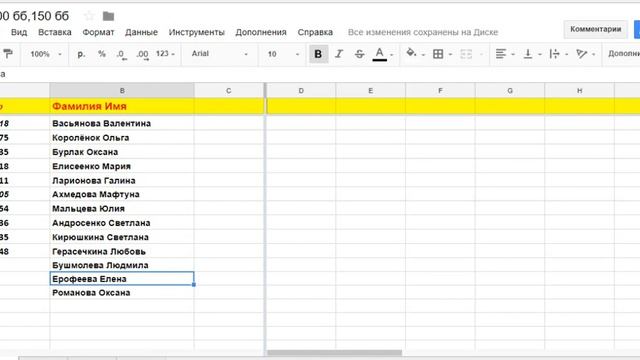Click the paint format brush icon

[x=8, y=53]
